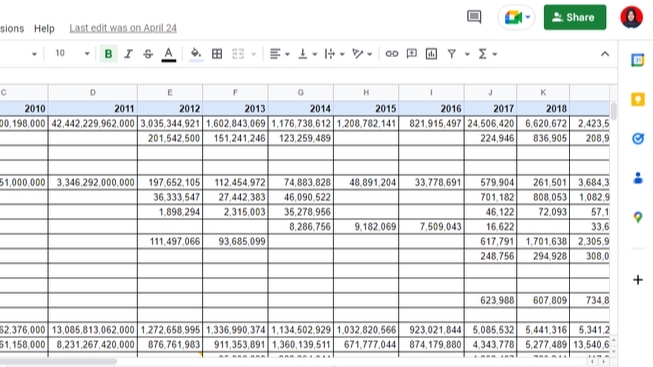Insert a chart
Image resolution: width=653 pixels, height=367 pixels.
431,54
